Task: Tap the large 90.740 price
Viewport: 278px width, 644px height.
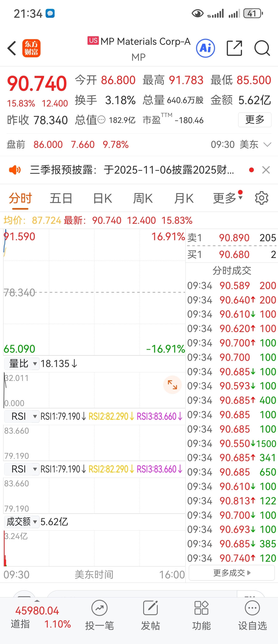Action: click(x=37, y=84)
